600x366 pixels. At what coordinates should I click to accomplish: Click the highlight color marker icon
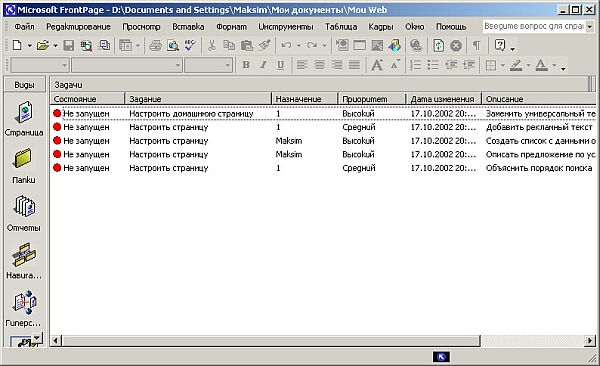click(x=516, y=65)
